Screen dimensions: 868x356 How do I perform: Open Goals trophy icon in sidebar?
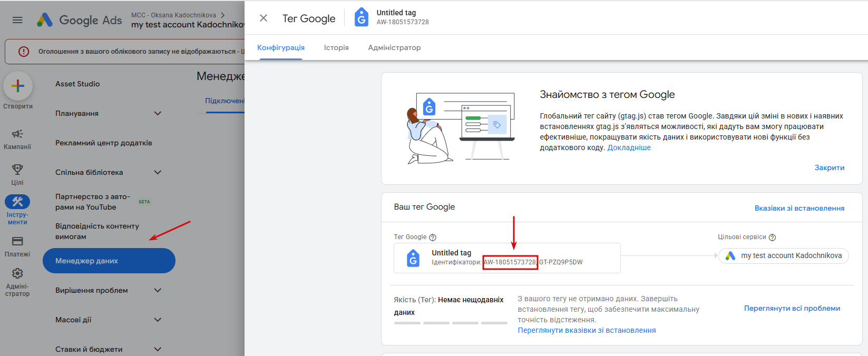click(x=17, y=169)
